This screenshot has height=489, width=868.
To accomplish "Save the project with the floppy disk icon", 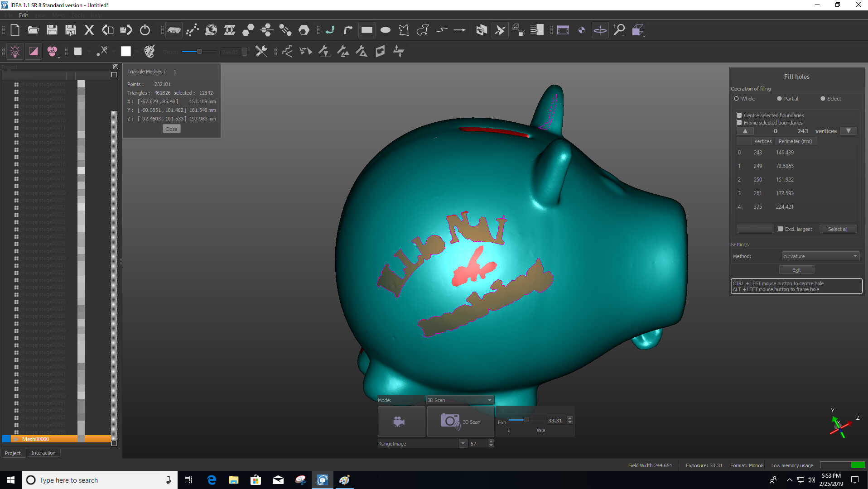I will coord(52,30).
